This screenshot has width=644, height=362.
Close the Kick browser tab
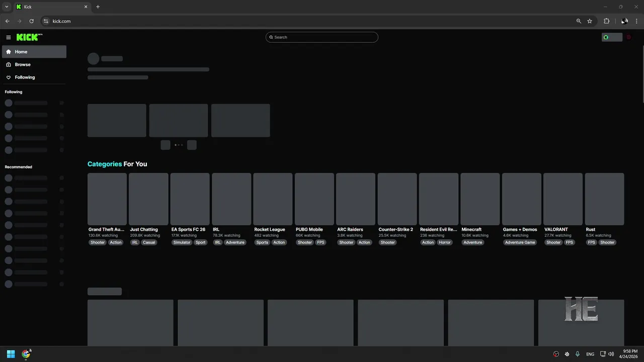tap(86, 7)
